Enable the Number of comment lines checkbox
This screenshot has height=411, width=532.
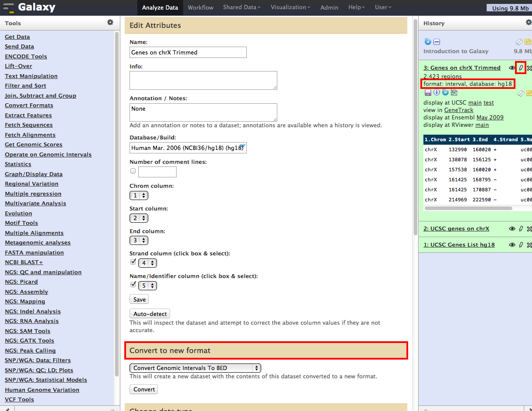coord(133,171)
